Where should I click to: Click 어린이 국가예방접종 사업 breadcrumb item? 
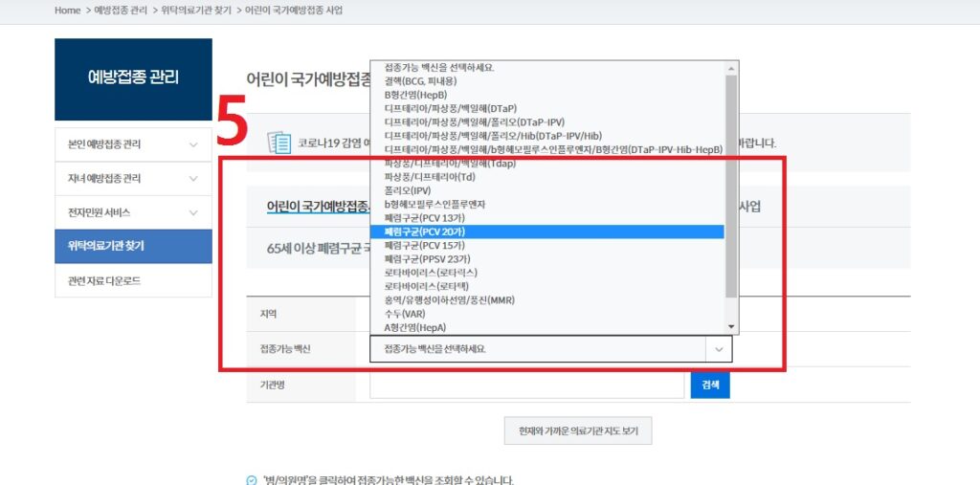(294, 11)
